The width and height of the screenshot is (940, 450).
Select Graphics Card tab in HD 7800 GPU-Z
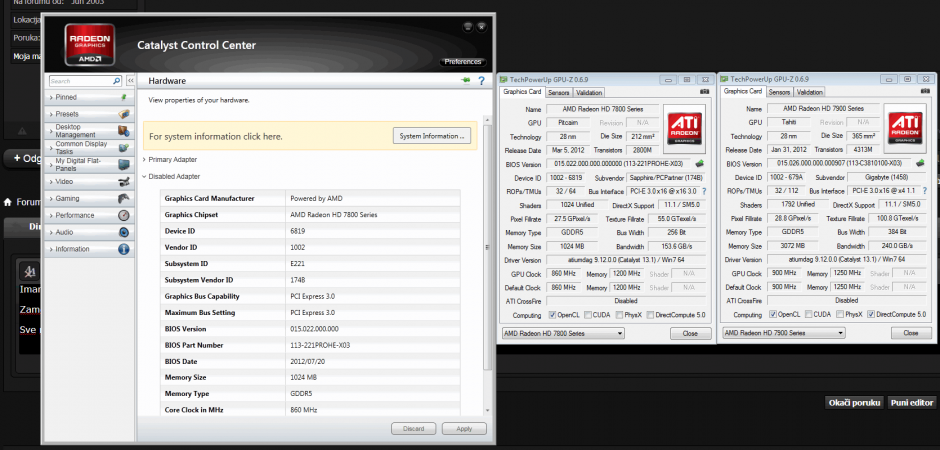pos(522,92)
